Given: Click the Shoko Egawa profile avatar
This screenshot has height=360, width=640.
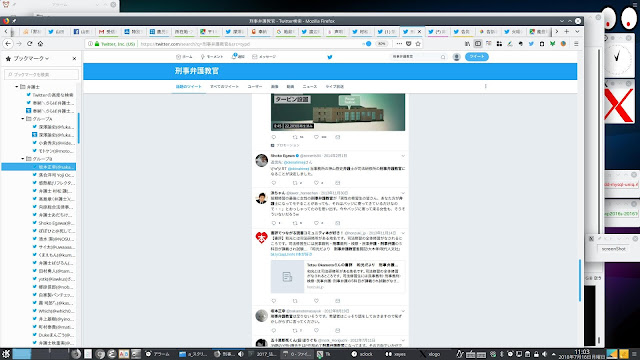Looking at the screenshot, I should tap(262, 160).
